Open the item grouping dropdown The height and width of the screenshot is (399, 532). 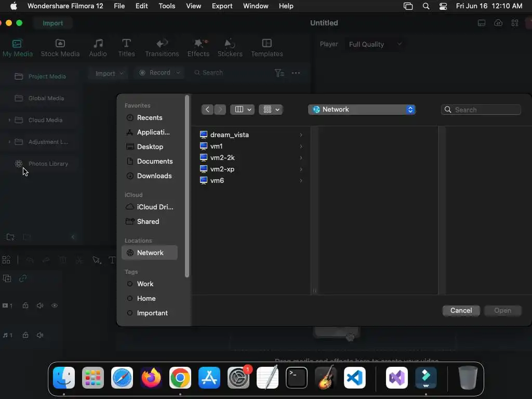(x=271, y=110)
